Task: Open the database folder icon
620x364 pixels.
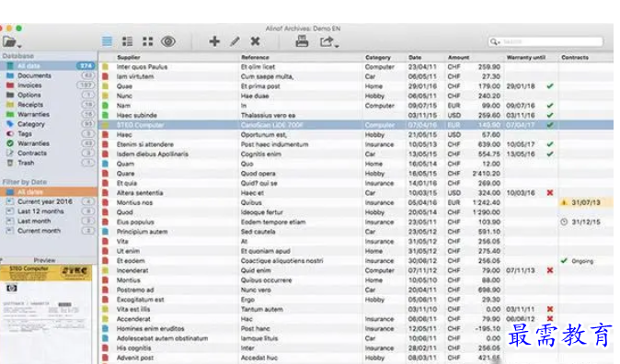Action: (x=9, y=41)
